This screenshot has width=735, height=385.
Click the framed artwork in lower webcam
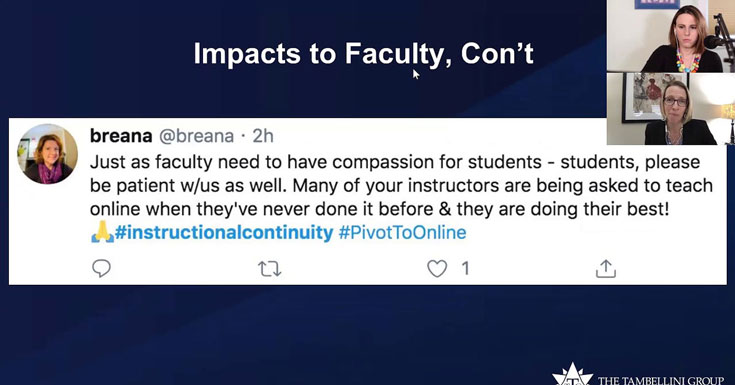coord(643,98)
